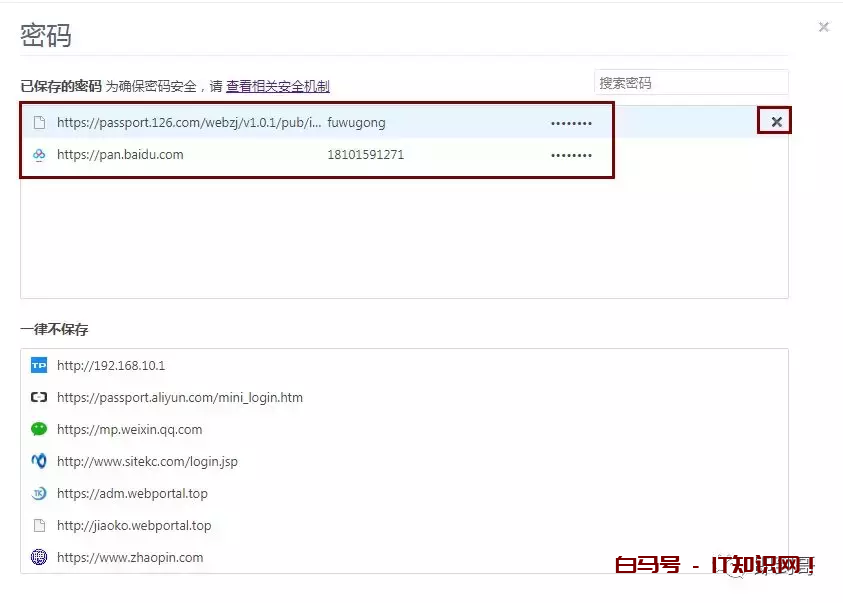
Task: Click the green WeChat favicon
Action: point(39,430)
